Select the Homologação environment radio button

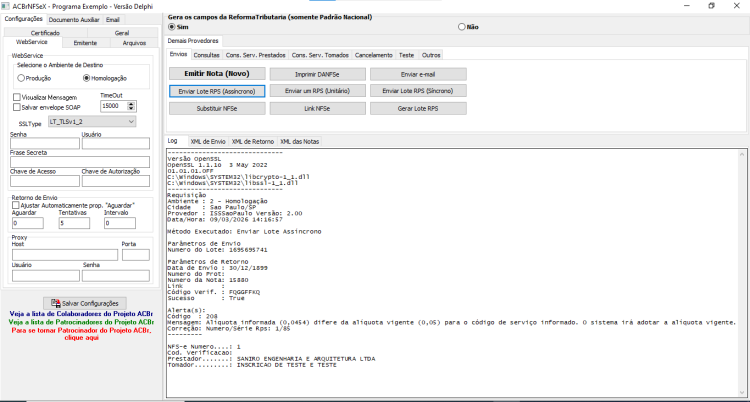[x=86, y=78]
